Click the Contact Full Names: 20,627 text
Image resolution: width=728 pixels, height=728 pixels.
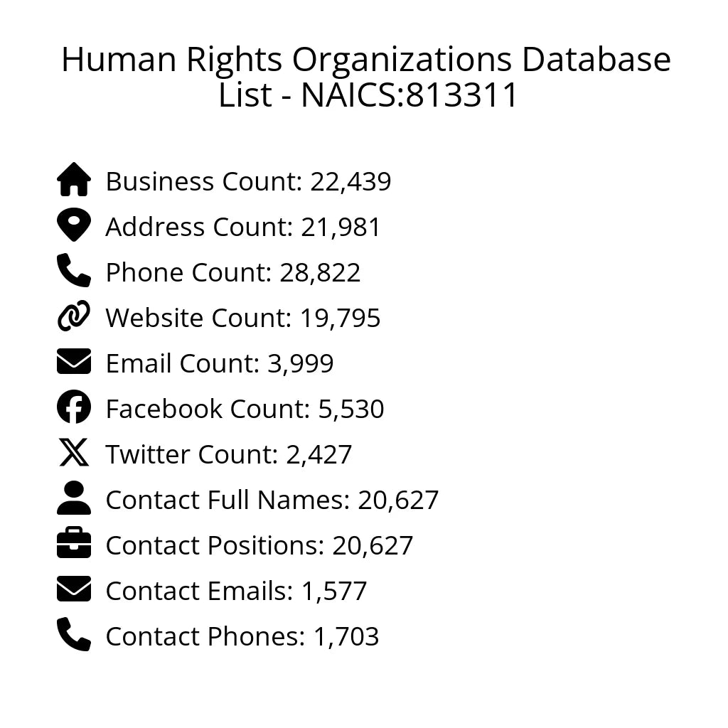coord(272,500)
